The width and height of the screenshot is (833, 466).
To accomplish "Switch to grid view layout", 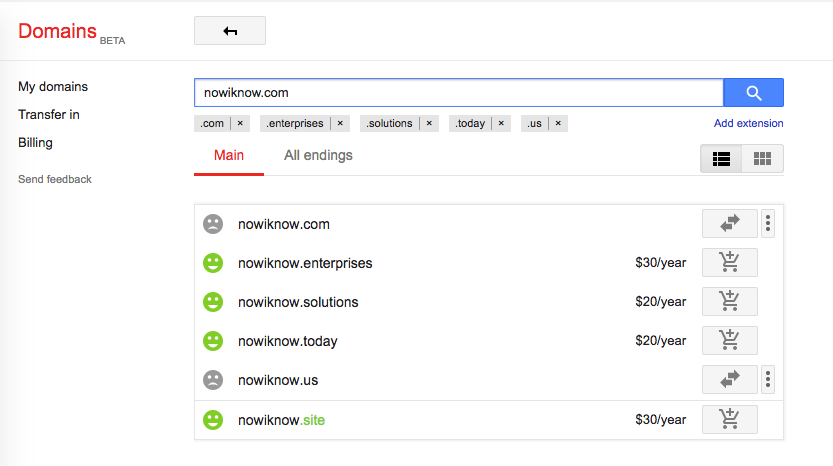I will [762, 158].
